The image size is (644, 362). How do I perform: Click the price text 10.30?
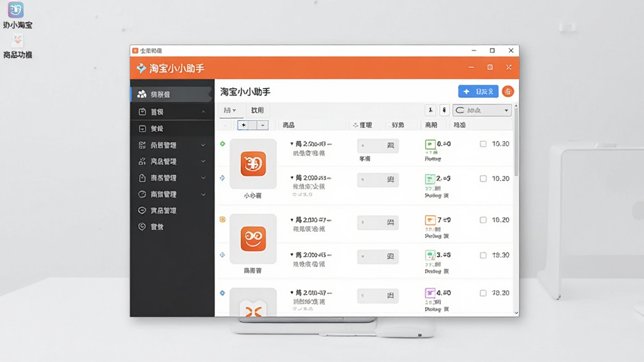(x=500, y=144)
